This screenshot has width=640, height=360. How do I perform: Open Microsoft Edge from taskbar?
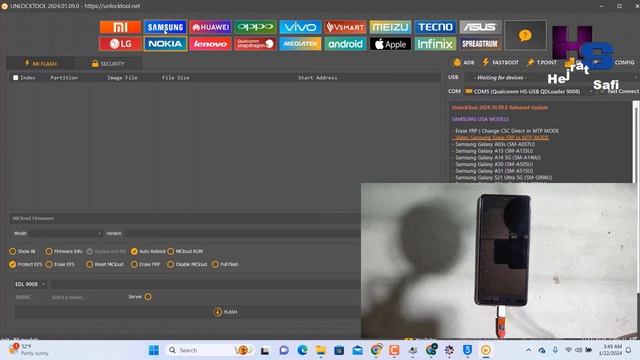click(x=302, y=350)
